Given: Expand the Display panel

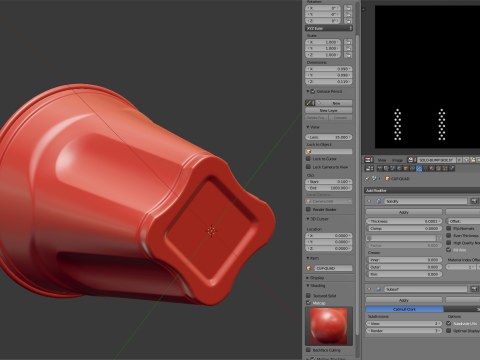Looking at the screenshot, I should click(x=308, y=278).
